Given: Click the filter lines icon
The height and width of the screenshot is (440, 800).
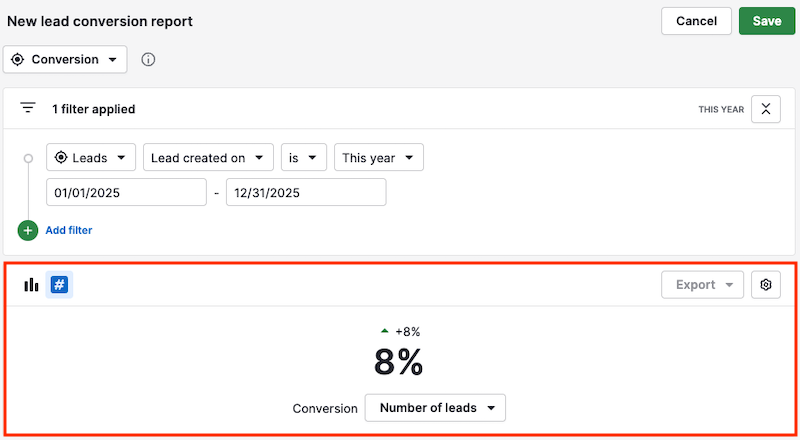Looking at the screenshot, I should 28,108.
